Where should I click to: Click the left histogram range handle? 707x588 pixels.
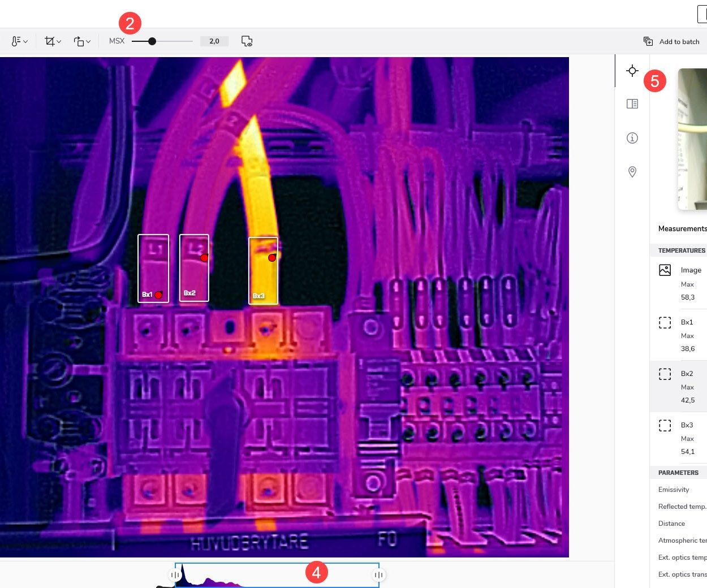[x=175, y=575]
